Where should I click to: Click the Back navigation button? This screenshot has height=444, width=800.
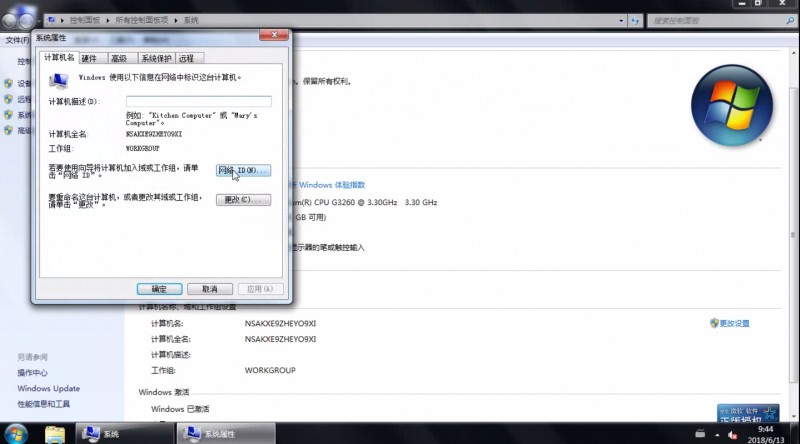[x=10, y=20]
